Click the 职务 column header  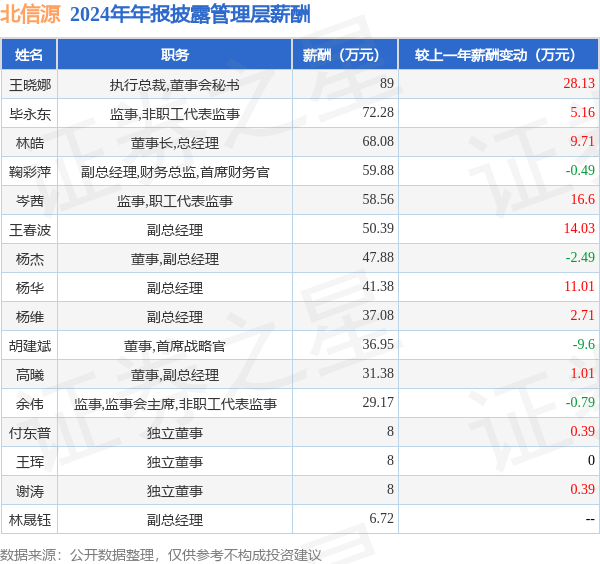pyautogui.click(x=174, y=55)
